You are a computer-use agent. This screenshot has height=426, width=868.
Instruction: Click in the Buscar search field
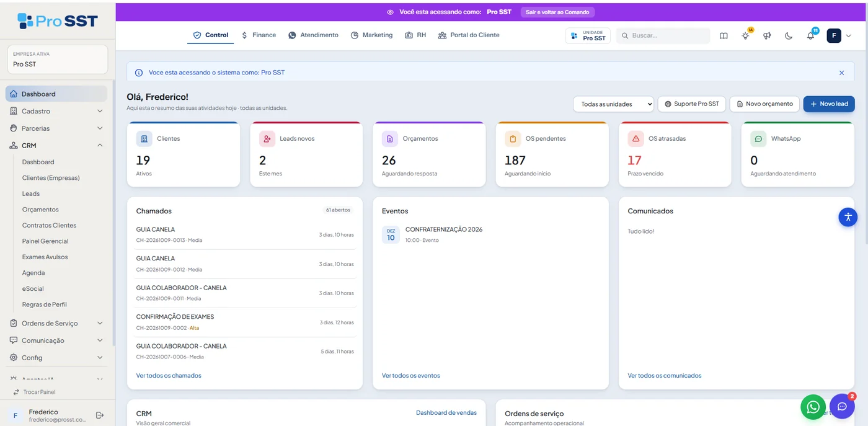[x=663, y=36]
